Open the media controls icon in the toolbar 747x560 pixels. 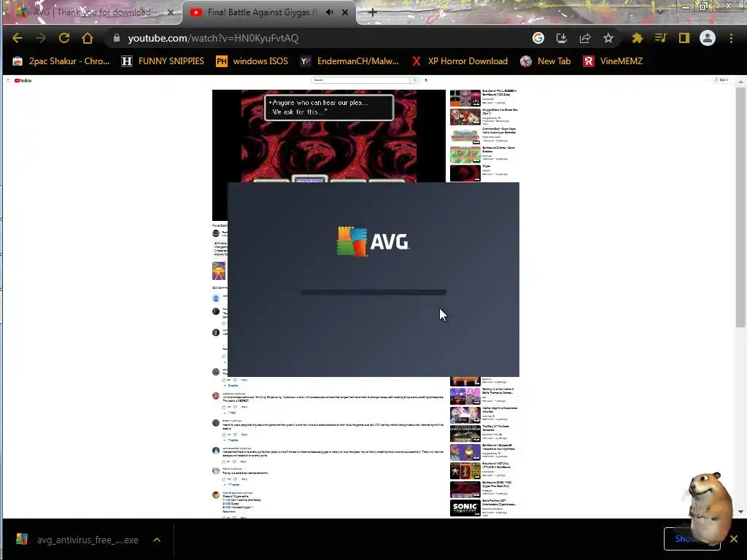click(660, 38)
